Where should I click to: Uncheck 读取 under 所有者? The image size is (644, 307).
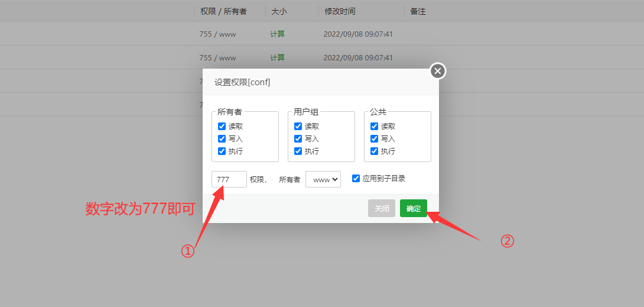pyautogui.click(x=222, y=126)
